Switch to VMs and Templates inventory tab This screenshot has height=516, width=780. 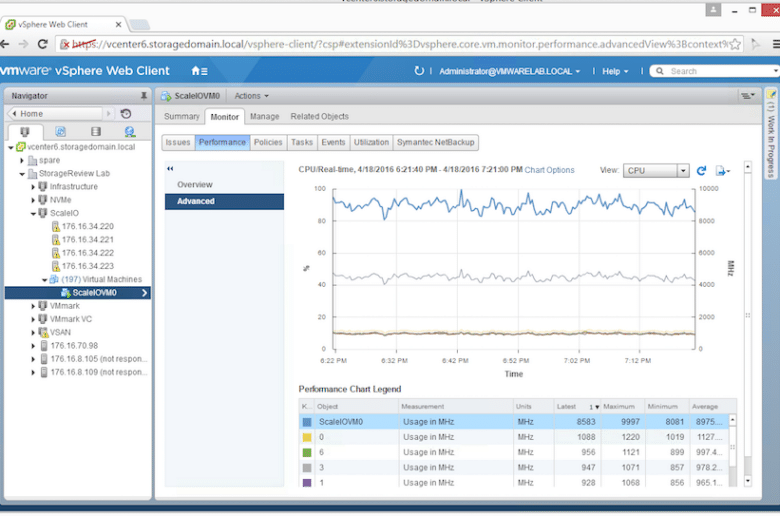tap(60, 131)
